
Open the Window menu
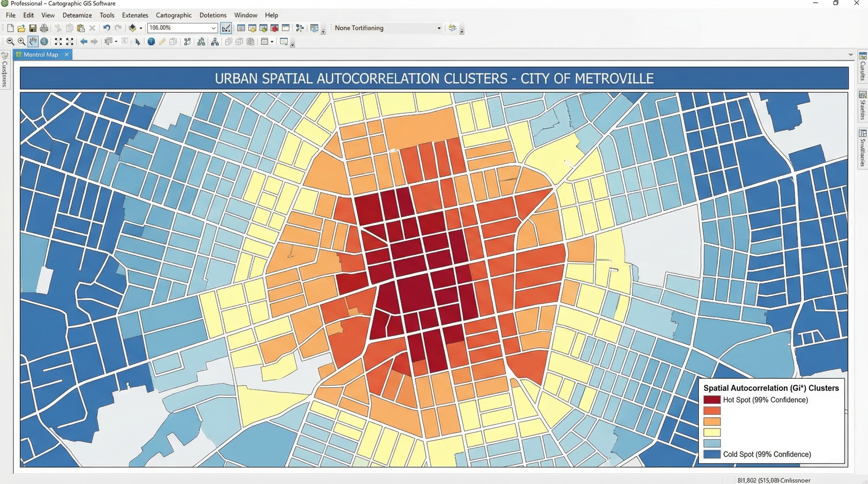245,15
